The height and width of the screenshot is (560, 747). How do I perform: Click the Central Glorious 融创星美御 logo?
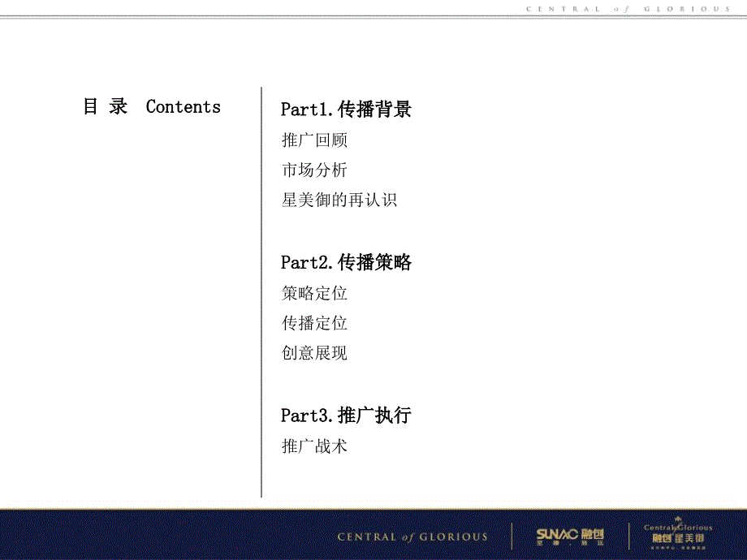(678, 534)
